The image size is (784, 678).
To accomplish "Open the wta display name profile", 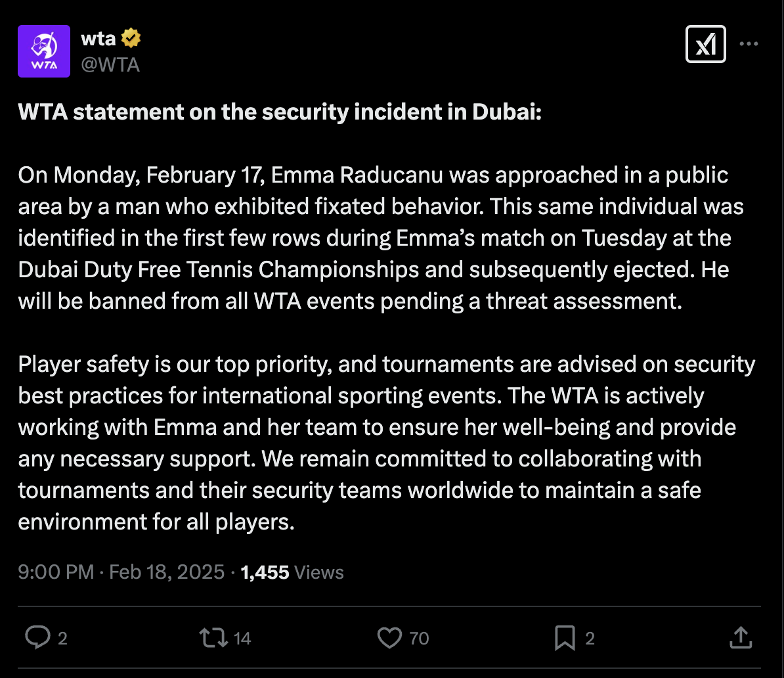I will pos(98,39).
